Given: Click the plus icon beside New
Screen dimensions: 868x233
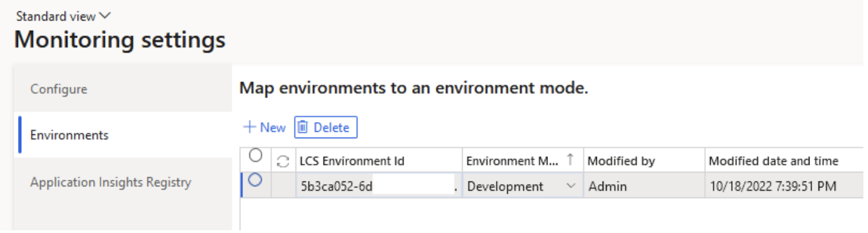Looking at the screenshot, I should [249, 127].
